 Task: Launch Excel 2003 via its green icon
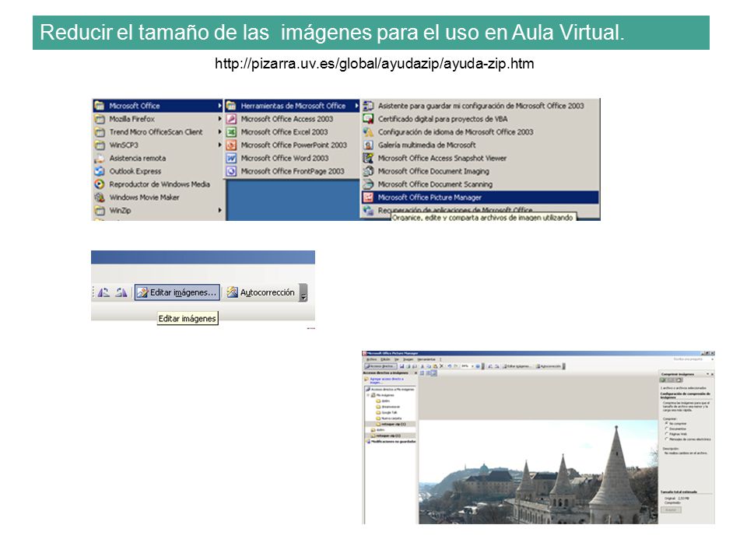pyautogui.click(x=231, y=132)
